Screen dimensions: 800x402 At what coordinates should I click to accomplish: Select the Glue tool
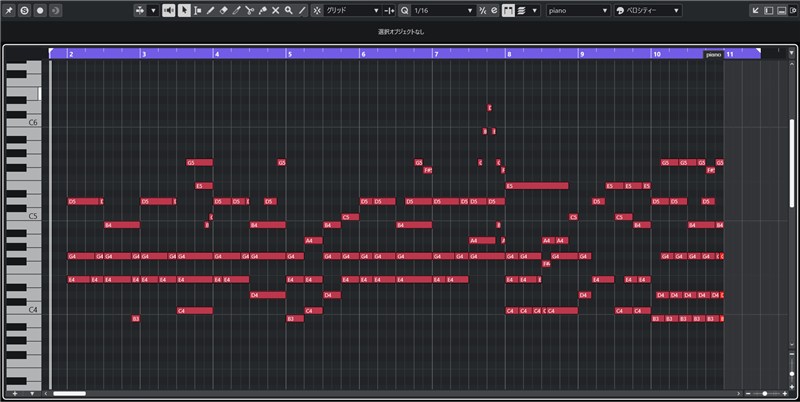pyautogui.click(x=262, y=10)
